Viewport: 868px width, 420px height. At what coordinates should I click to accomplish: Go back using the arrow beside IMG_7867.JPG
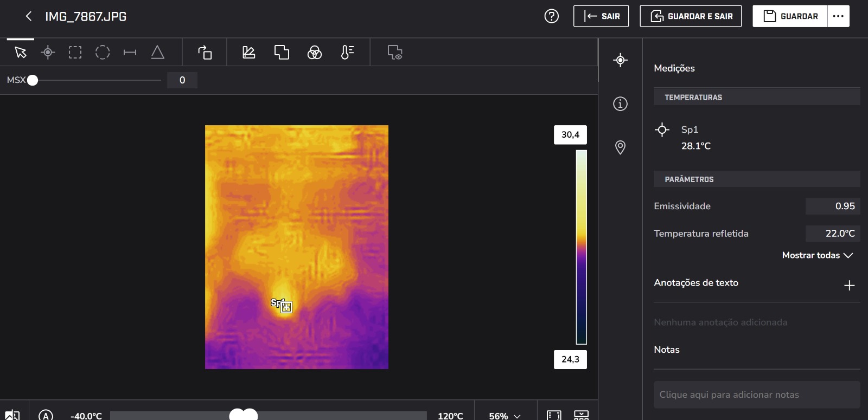[x=29, y=16]
